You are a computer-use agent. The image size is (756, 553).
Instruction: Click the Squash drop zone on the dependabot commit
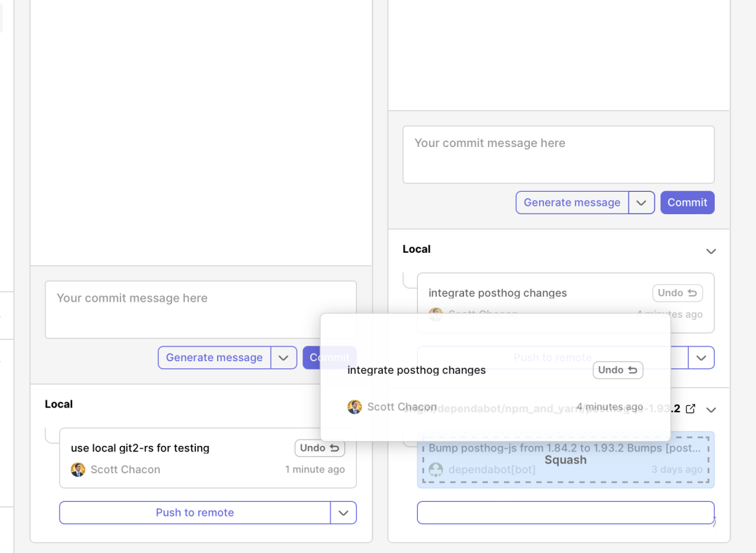coord(566,460)
